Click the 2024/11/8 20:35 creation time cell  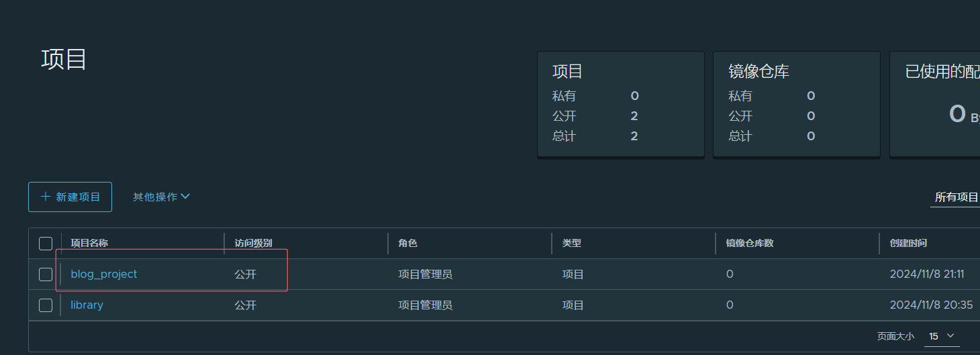(x=931, y=305)
